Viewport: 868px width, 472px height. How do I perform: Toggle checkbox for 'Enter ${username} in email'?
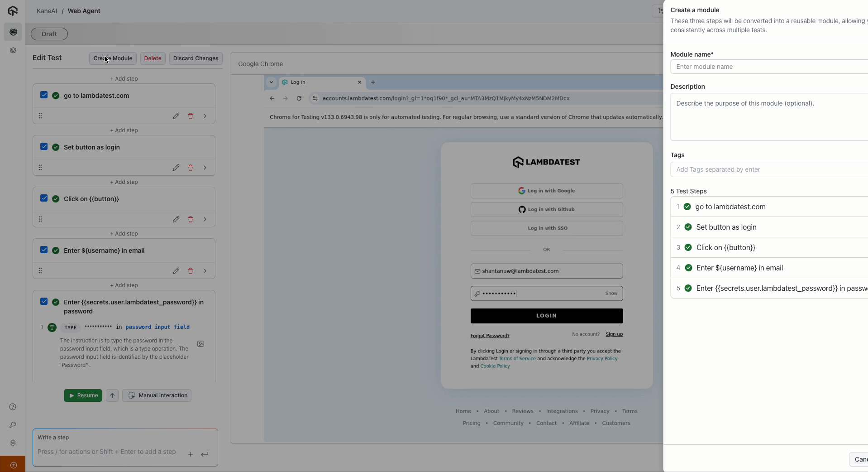tap(44, 250)
